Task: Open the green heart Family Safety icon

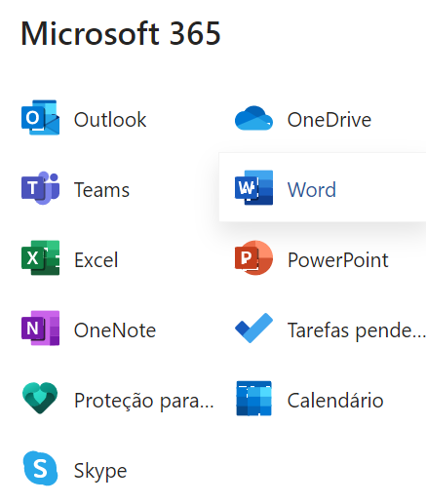Action: (x=40, y=399)
